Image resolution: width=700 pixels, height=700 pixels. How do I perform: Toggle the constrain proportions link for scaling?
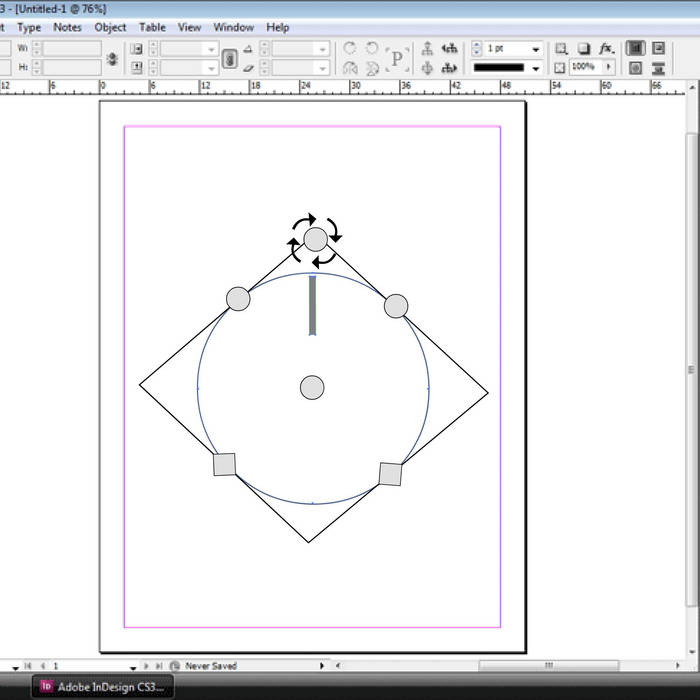(229, 58)
